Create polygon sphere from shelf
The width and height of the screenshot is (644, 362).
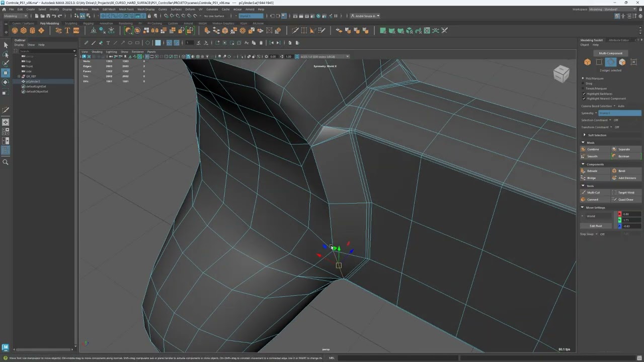click(x=15, y=31)
